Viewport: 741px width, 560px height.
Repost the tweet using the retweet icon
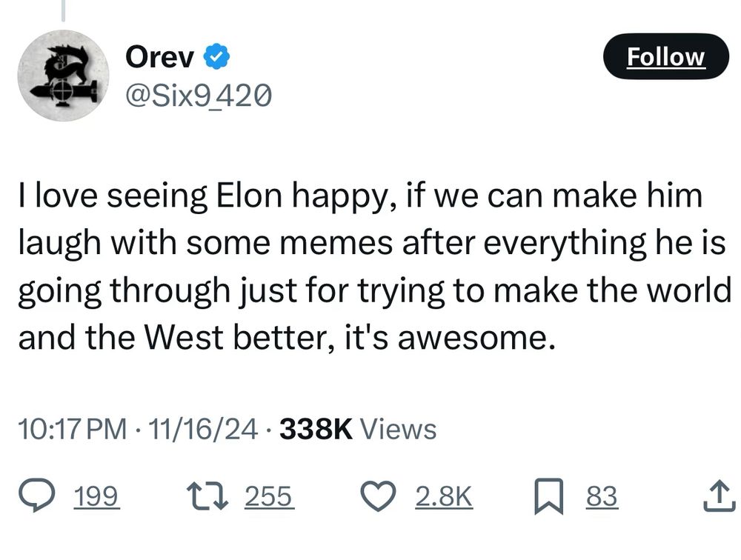pos(203,497)
